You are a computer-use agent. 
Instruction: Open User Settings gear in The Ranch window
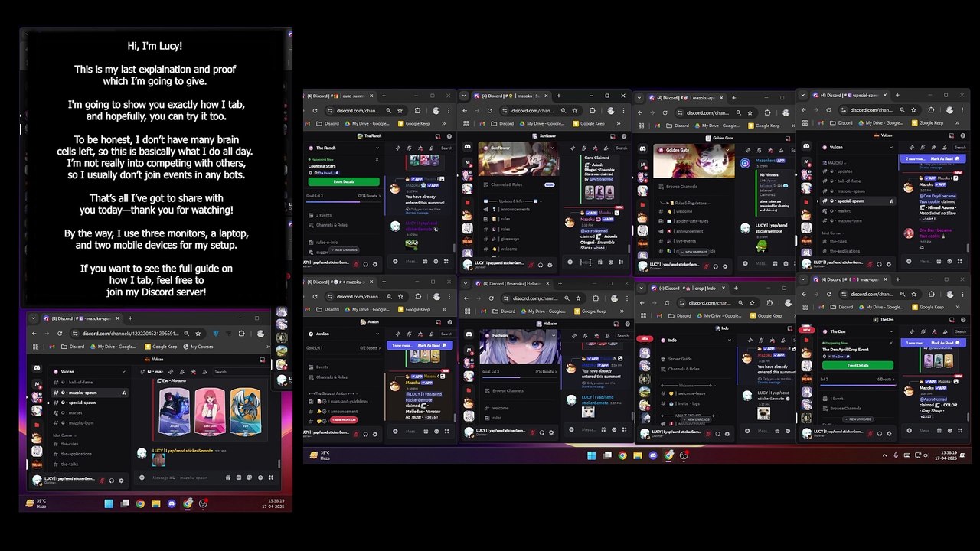(x=375, y=264)
